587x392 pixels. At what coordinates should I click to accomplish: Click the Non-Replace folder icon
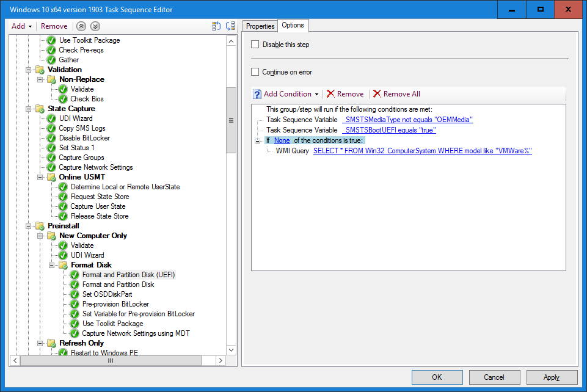point(51,79)
